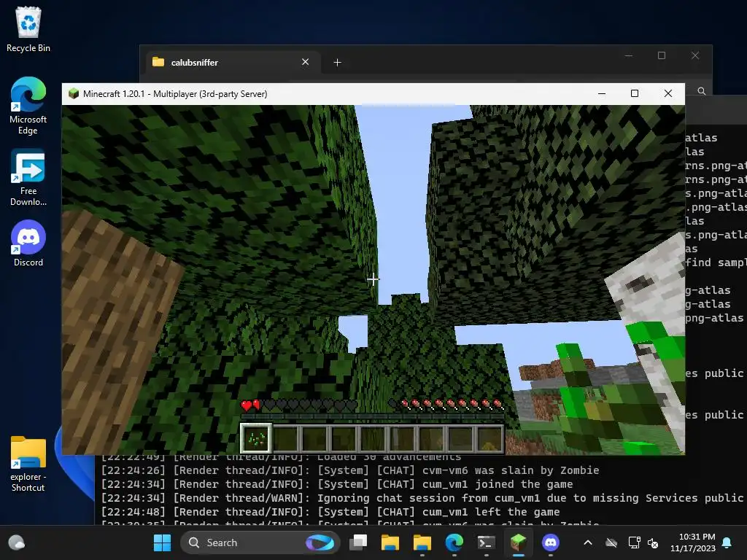Image resolution: width=747 pixels, height=560 pixels.
Task: Open the Windows Start menu
Action: (162, 542)
